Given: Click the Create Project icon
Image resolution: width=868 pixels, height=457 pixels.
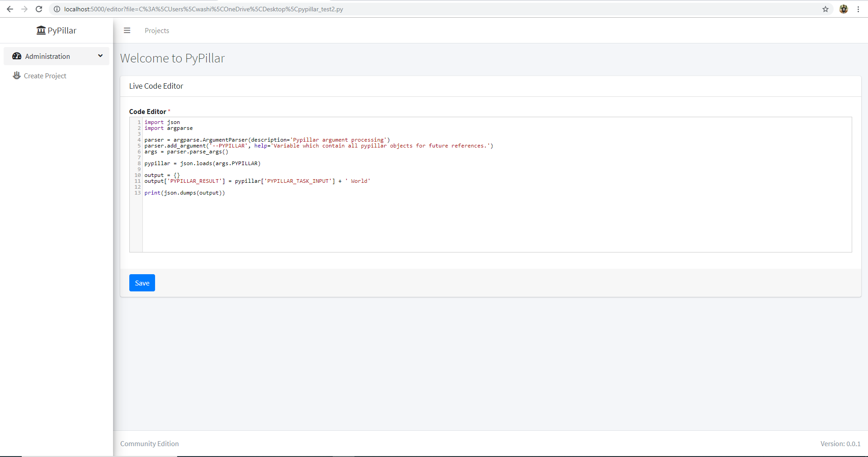Looking at the screenshot, I should tap(17, 76).
